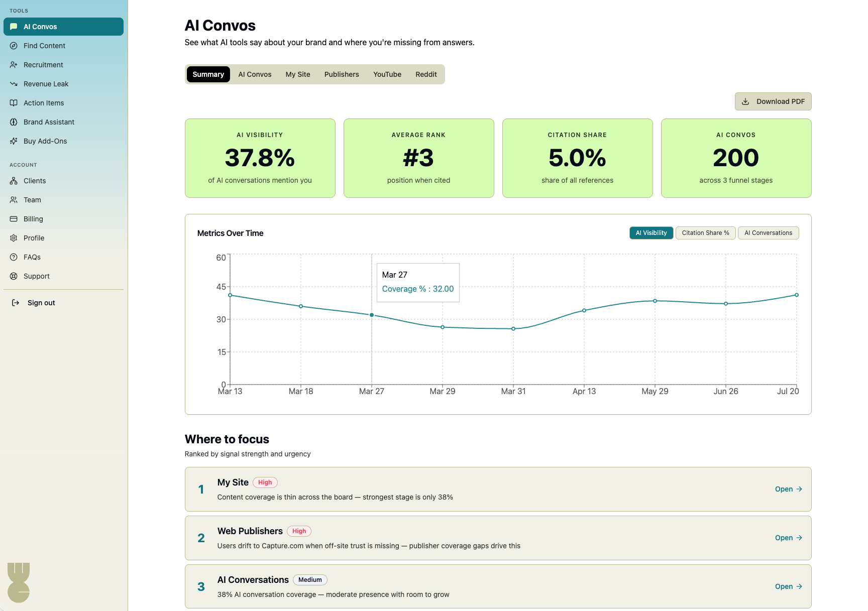This screenshot has width=868, height=611.
Task: Click the brand logo at sidebar bottom
Action: [x=19, y=582]
